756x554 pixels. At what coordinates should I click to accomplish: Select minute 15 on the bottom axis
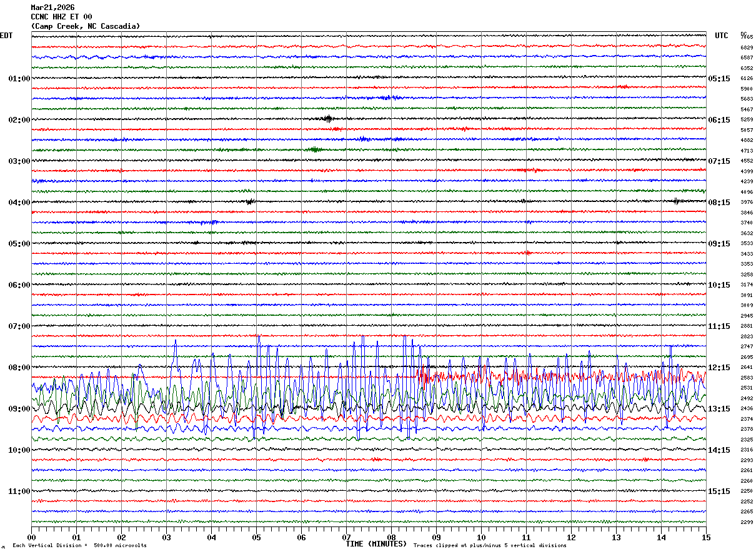point(705,537)
